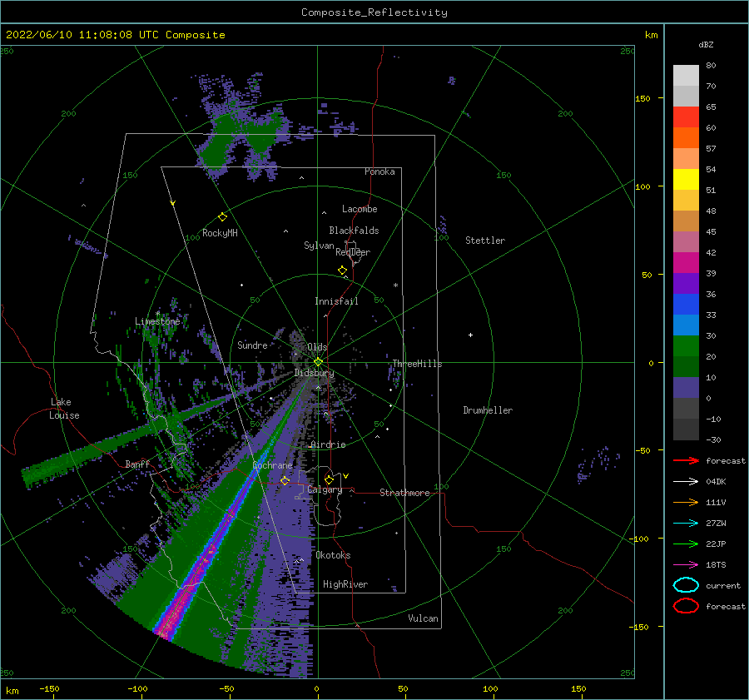The height and width of the screenshot is (700, 749).
Task: Click the Vulcan label
Action: pyautogui.click(x=423, y=618)
